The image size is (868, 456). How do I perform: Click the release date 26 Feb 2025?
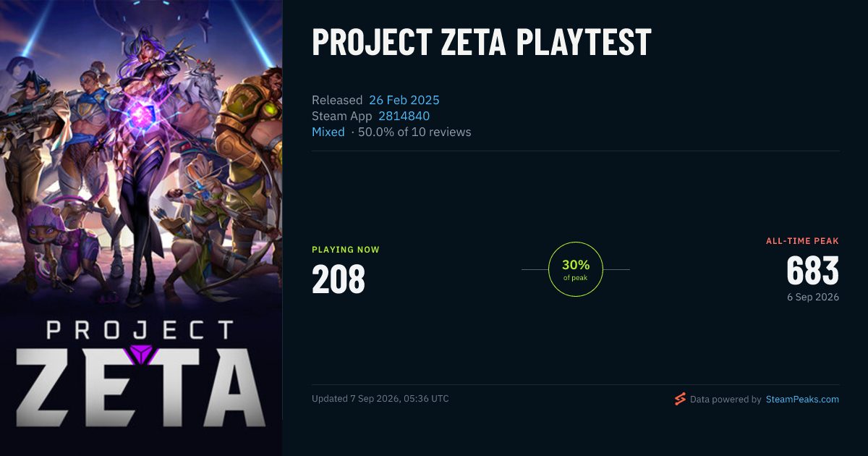click(x=404, y=100)
